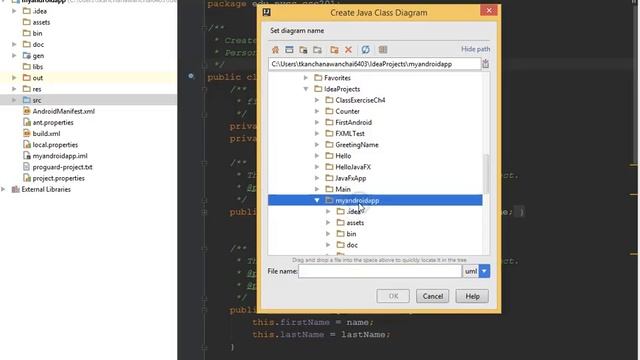This screenshot has height=360, width=640.
Task: Click the local.properties file icon
Action: (27, 144)
